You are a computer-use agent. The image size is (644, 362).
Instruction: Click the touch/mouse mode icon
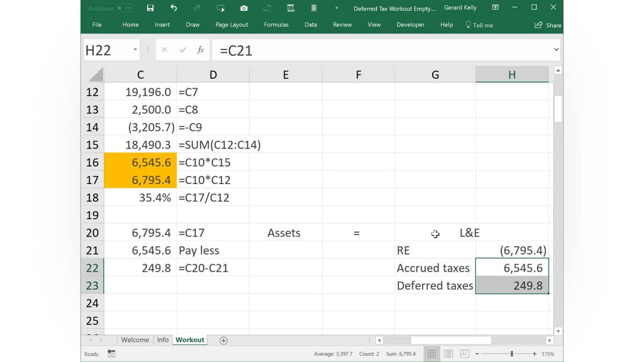click(x=221, y=8)
